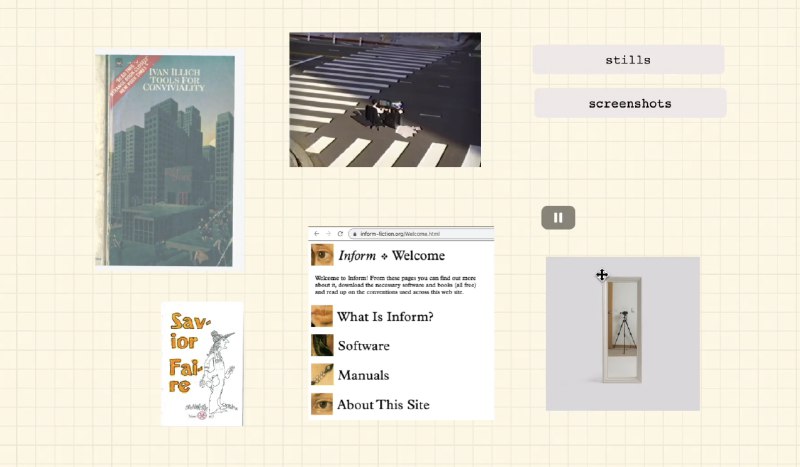Click the lips icon beside What Is Inform?
This screenshot has width=800, height=467.
tap(322, 316)
